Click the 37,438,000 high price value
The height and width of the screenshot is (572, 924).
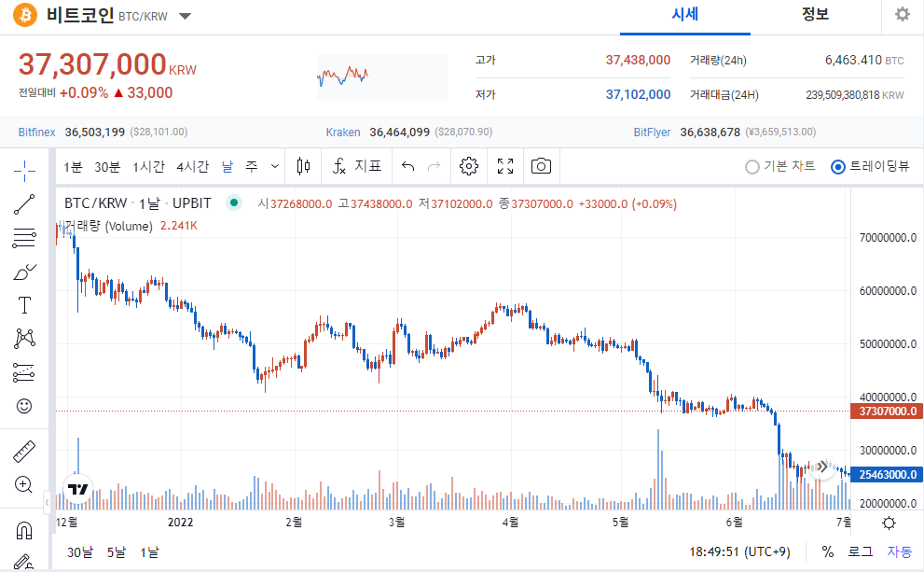point(638,60)
